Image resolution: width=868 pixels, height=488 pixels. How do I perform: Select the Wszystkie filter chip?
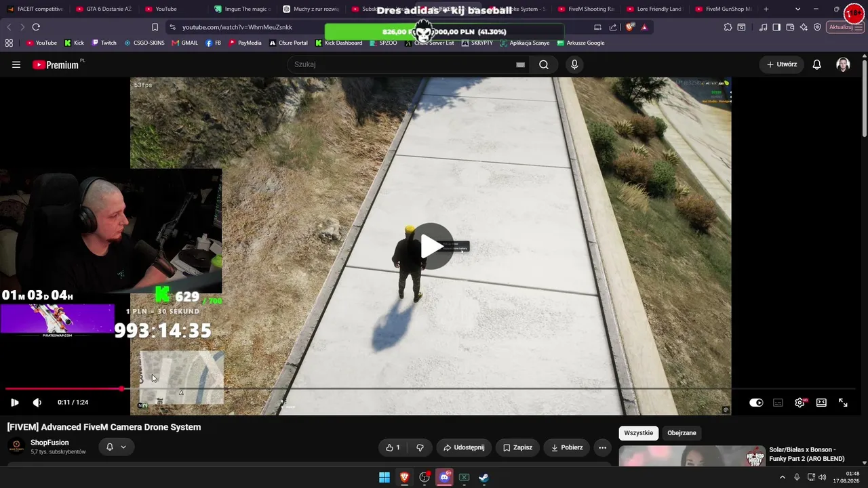(x=639, y=433)
